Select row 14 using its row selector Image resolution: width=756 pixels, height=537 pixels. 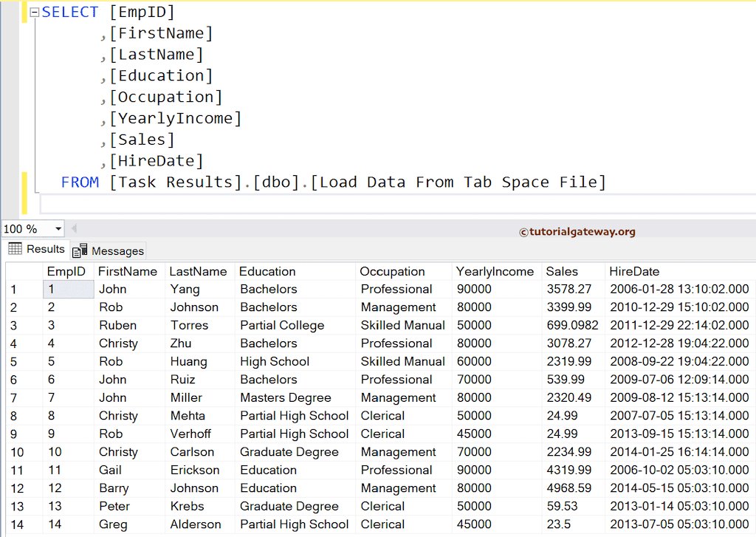(x=13, y=524)
